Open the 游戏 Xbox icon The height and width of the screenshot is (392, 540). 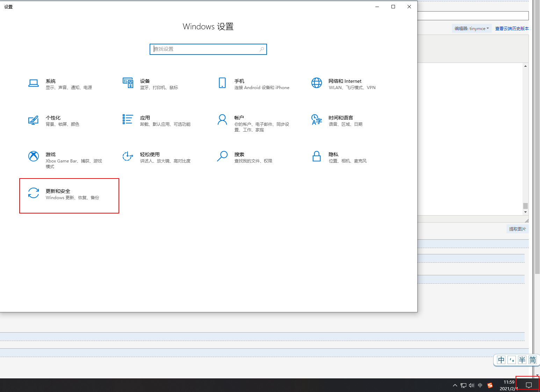[34, 156]
